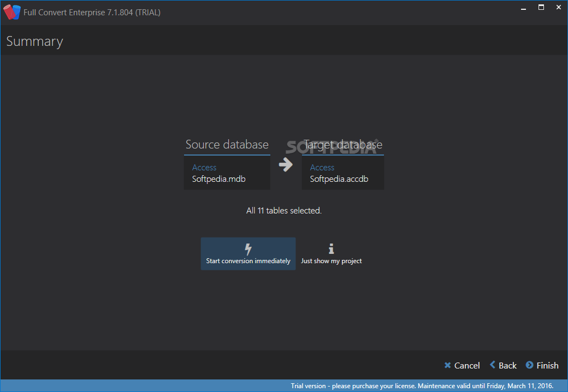Go Back to the previous step
The image size is (568, 392).
point(503,366)
